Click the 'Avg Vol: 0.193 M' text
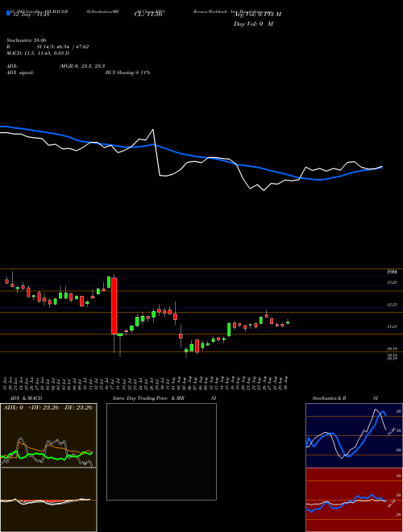The image size is (403, 532). coord(257,15)
